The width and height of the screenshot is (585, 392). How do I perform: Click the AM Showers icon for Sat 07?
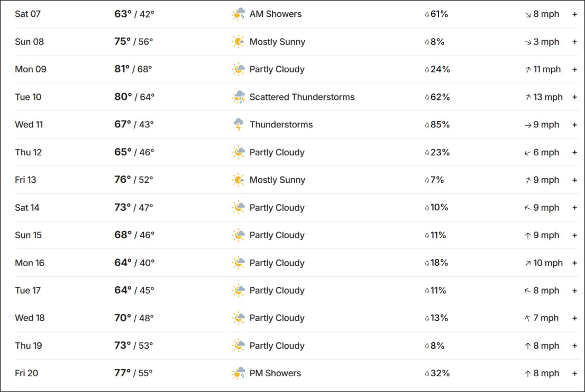point(239,14)
